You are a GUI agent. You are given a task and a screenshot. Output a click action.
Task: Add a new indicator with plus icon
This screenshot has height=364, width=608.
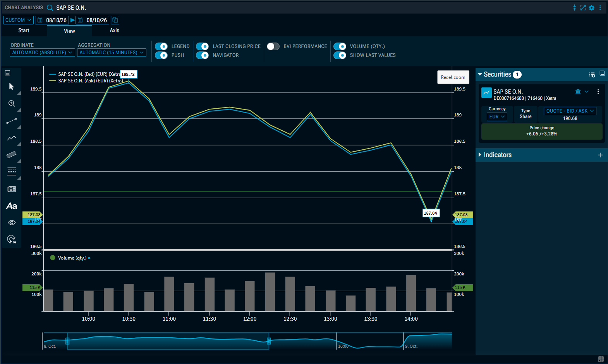click(x=601, y=155)
